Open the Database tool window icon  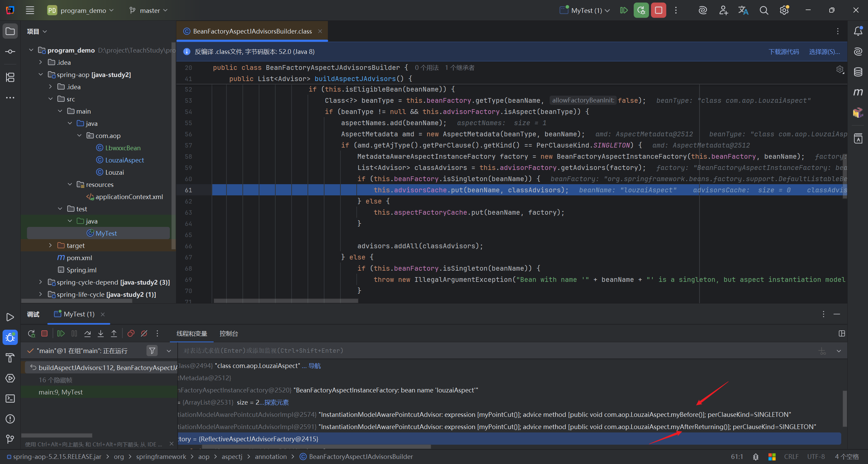click(x=858, y=72)
